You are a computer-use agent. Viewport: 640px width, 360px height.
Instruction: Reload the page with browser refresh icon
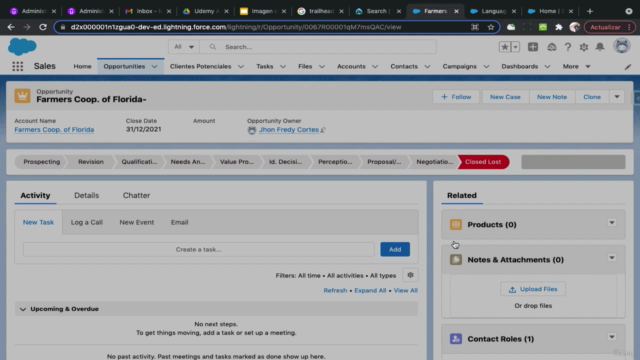(x=43, y=27)
